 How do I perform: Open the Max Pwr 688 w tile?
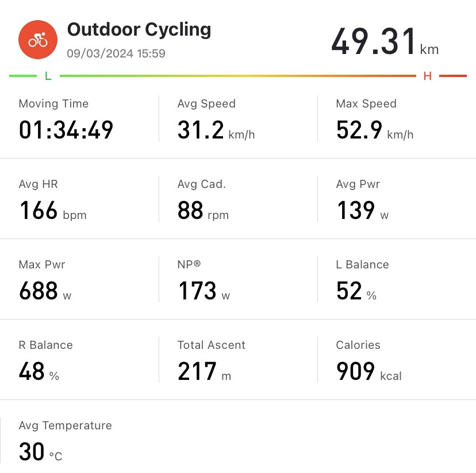(79, 279)
